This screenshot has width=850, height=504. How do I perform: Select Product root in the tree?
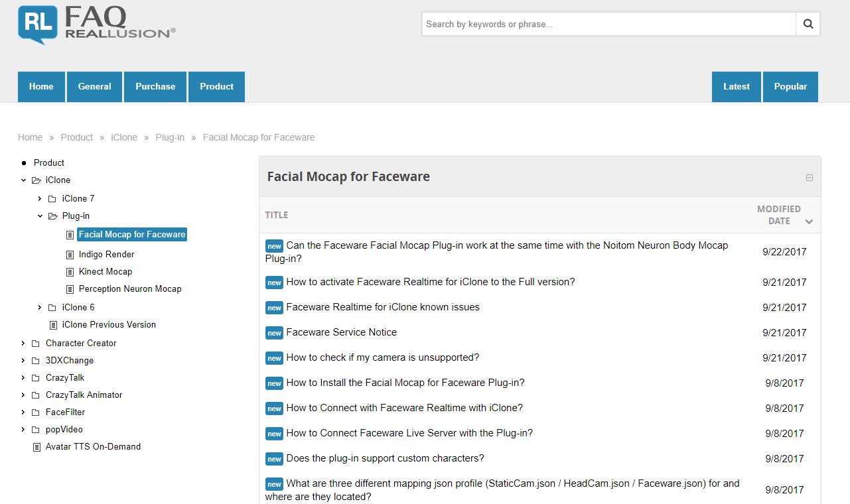(49, 162)
